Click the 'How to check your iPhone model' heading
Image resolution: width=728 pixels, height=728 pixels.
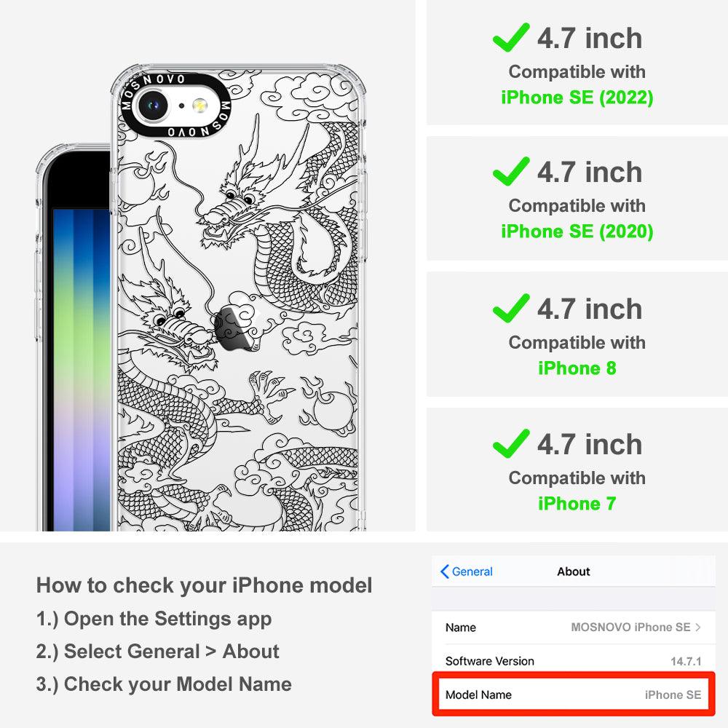coord(205,585)
